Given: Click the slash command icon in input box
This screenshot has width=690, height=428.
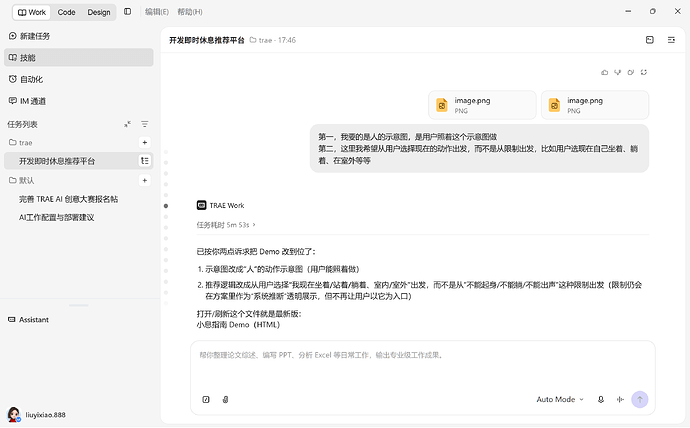Looking at the screenshot, I should [x=206, y=399].
